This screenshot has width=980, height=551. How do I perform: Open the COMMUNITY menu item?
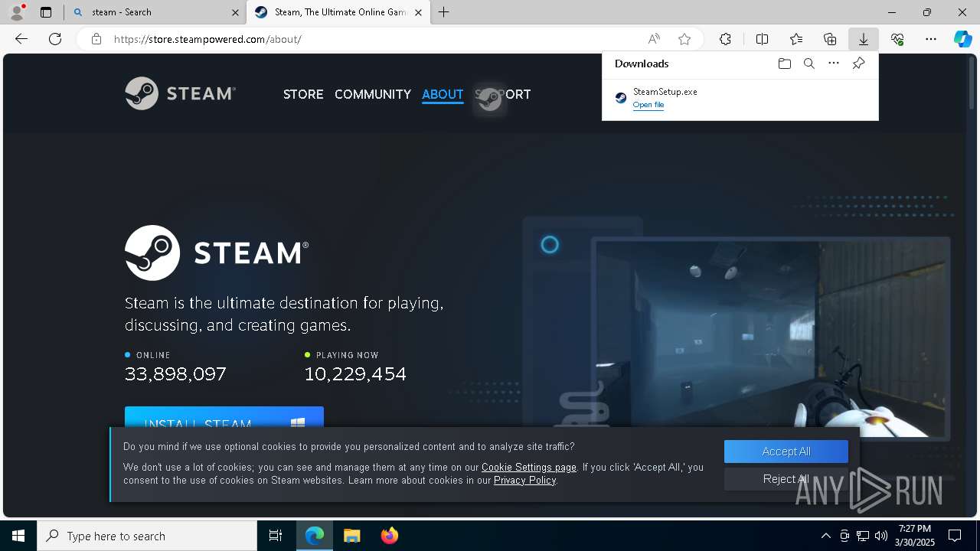pyautogui.click(x=373, y=94)
